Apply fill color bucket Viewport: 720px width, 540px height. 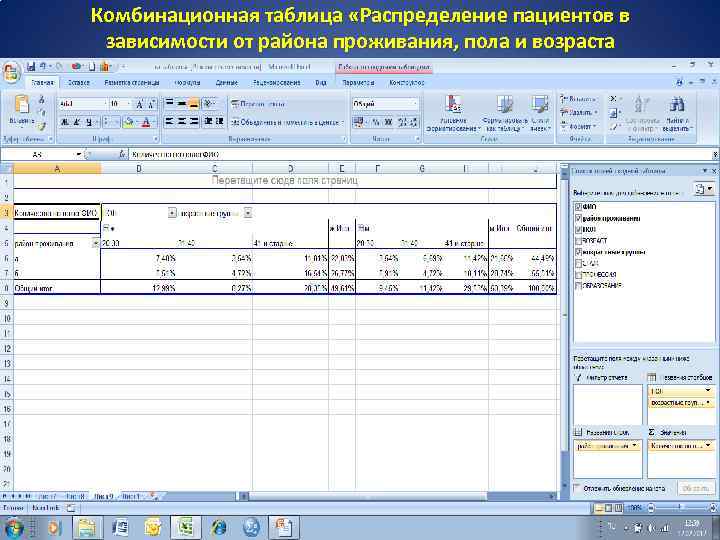[129, 122]
